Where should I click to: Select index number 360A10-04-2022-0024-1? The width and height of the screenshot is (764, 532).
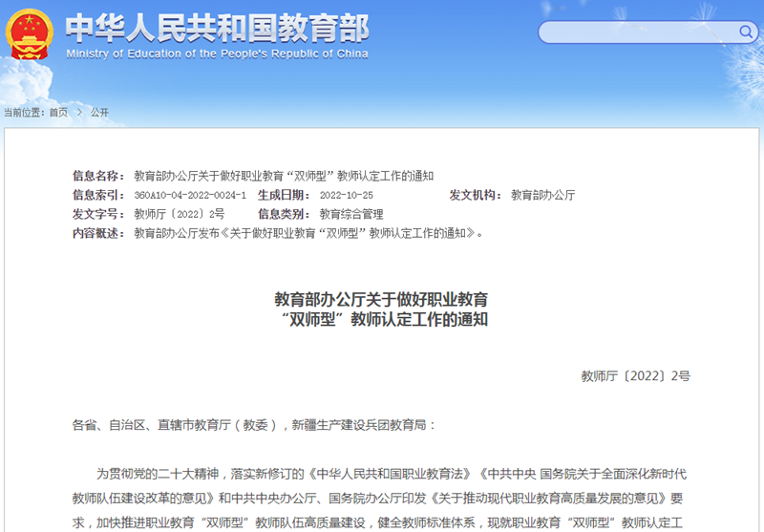tap(190, 196)
